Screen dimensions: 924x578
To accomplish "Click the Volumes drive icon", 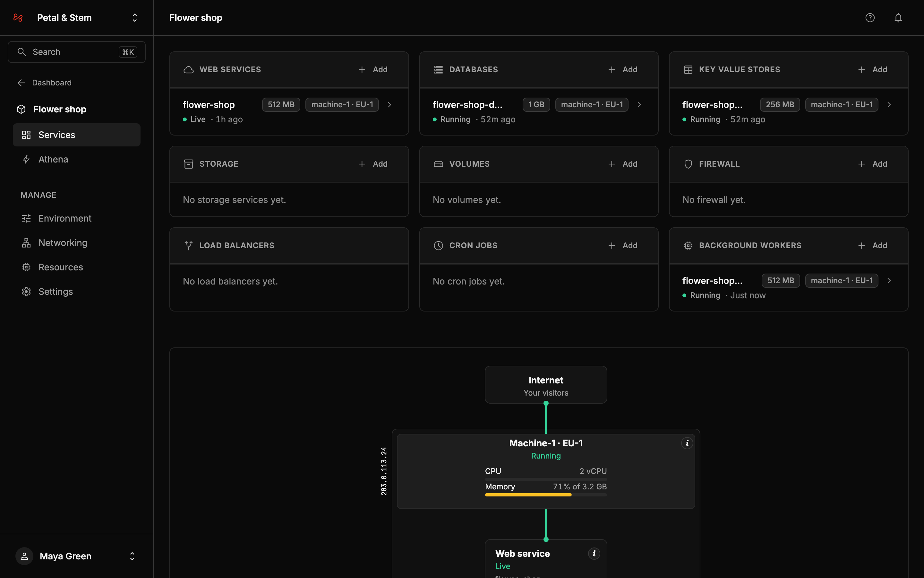I will tap(438, 164).
